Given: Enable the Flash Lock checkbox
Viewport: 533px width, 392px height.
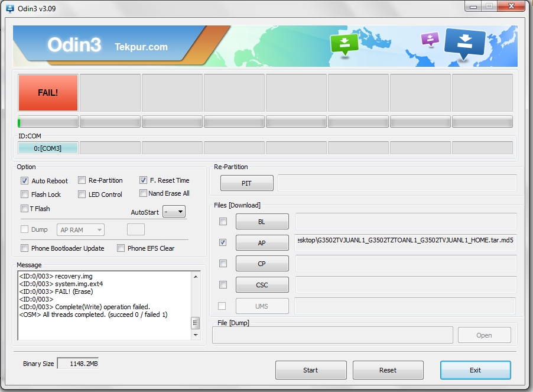Looking at the screenshot, I should pos(24,194).
